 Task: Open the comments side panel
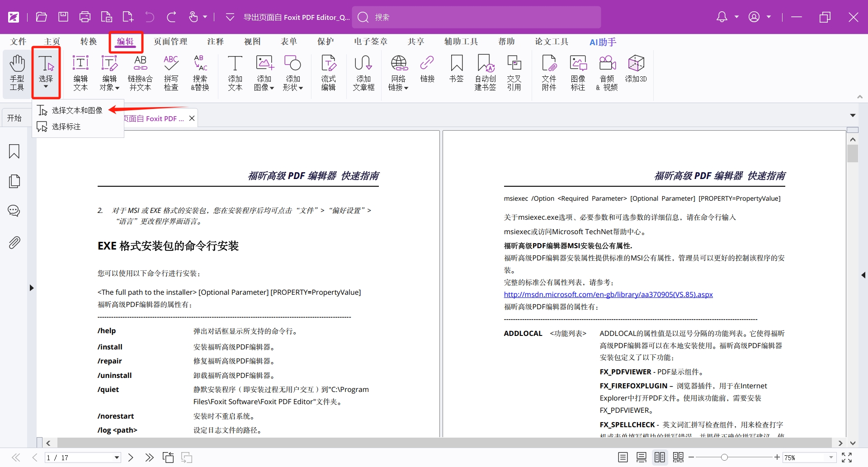[x=14, y=211]
